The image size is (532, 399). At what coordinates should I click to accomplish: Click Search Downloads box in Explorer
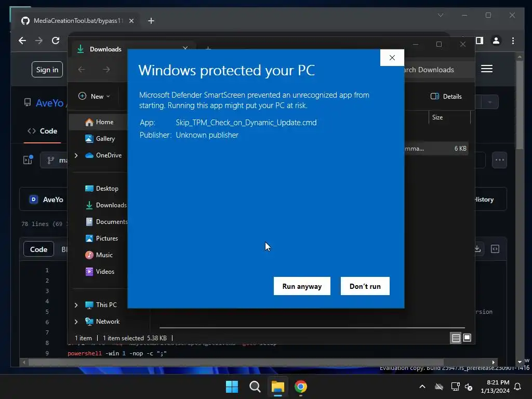pos(437,70)
